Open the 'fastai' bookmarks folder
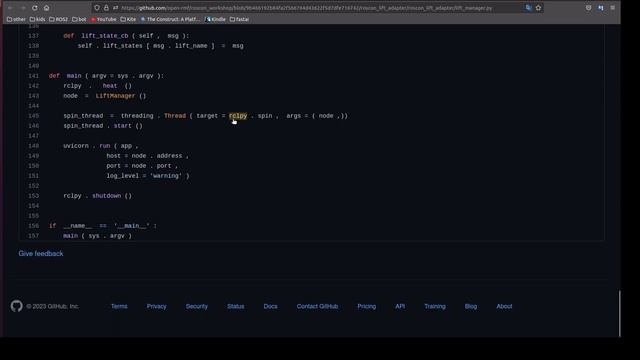This screenshot has width=640, height=360. point(239,19)
